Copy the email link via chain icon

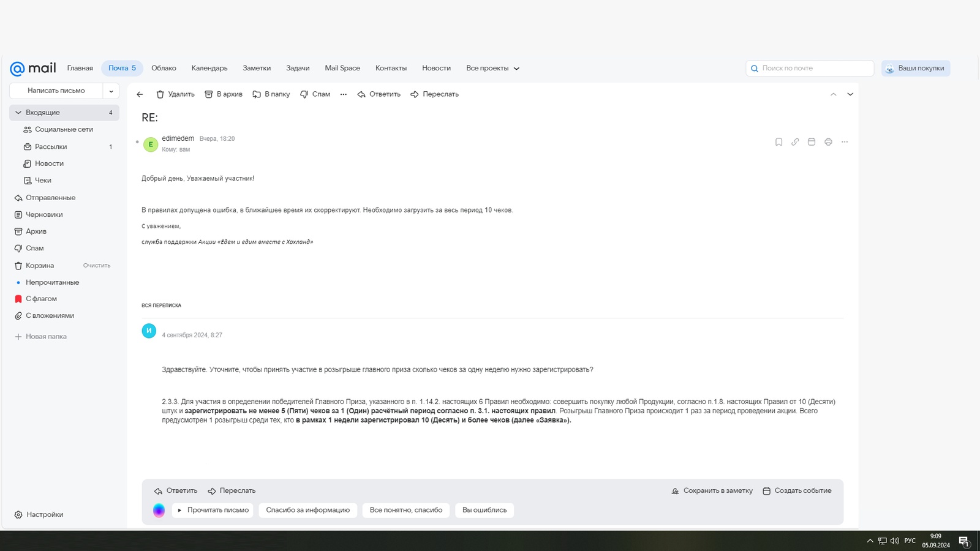(x=795, y=142)
